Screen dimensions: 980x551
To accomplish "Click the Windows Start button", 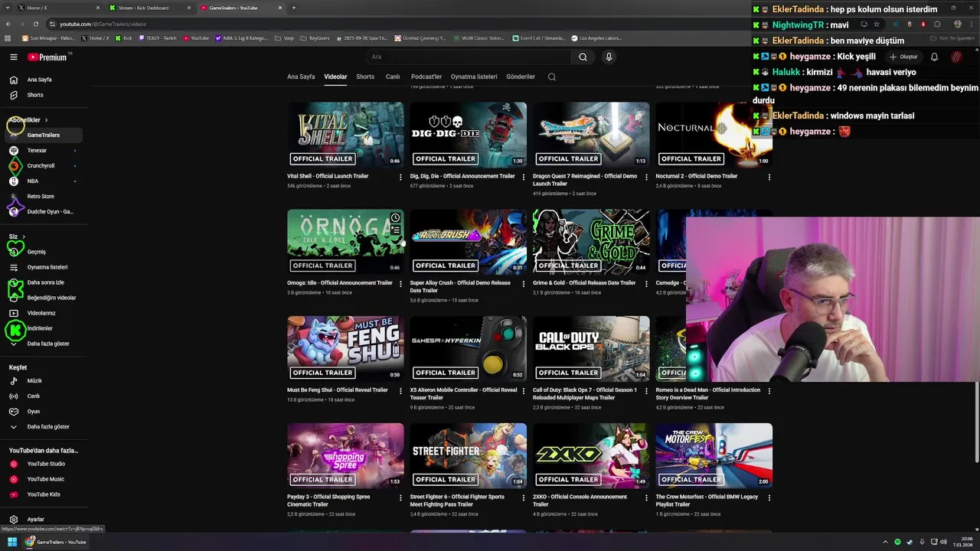I will [x=12, y=542].
